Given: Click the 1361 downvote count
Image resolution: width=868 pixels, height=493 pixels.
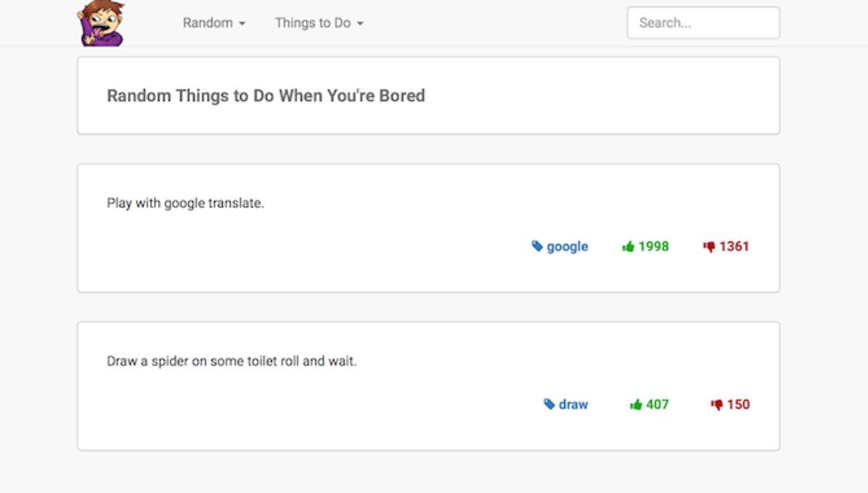Looking at the screenshot, I should (734, 247).
